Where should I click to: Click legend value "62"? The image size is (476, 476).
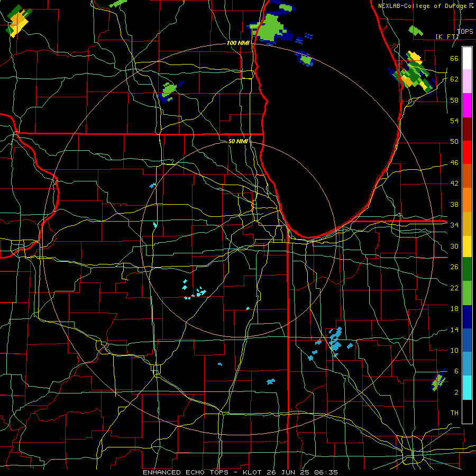click(x=454, y=79)
